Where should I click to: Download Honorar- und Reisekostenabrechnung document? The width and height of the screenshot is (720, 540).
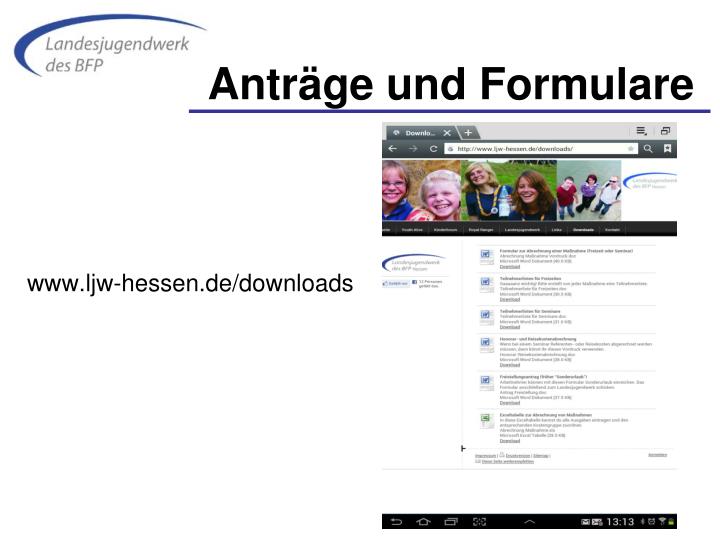pyautogui.click(x=510, y=365)
